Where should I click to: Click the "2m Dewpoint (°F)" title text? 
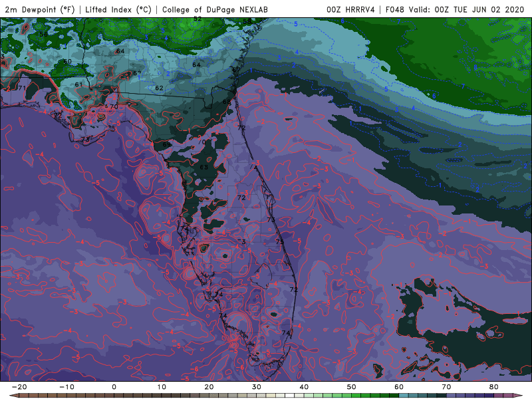pos(40,9)
